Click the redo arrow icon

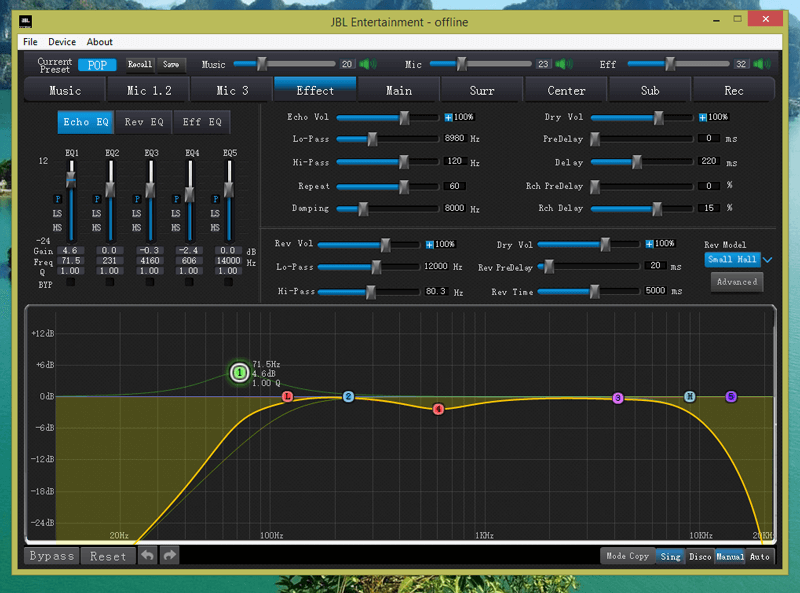(x=170, y=555)
